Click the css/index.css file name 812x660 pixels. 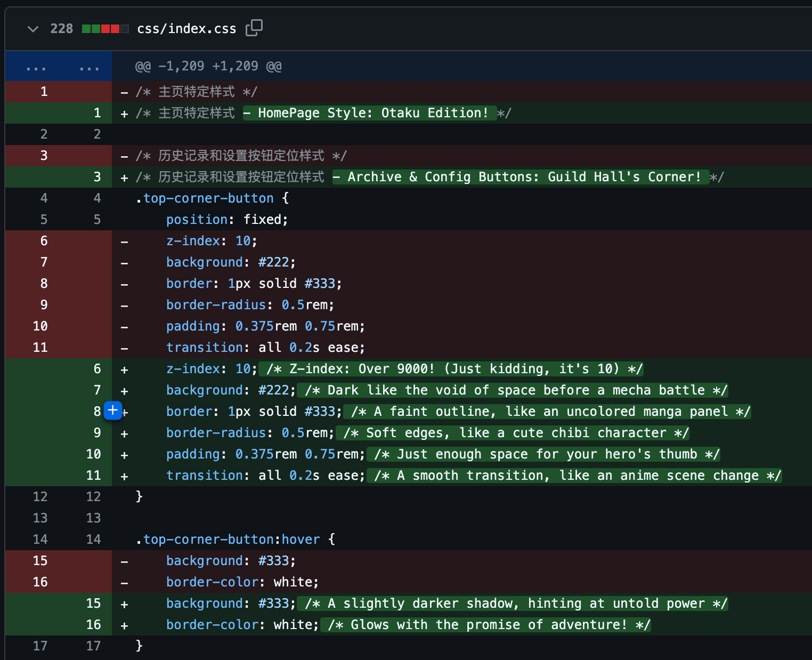186,29
